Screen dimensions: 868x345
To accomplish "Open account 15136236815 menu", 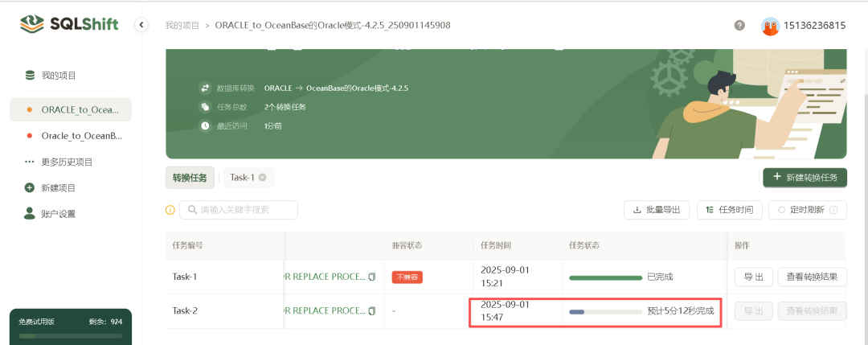I will pos(814,26).
